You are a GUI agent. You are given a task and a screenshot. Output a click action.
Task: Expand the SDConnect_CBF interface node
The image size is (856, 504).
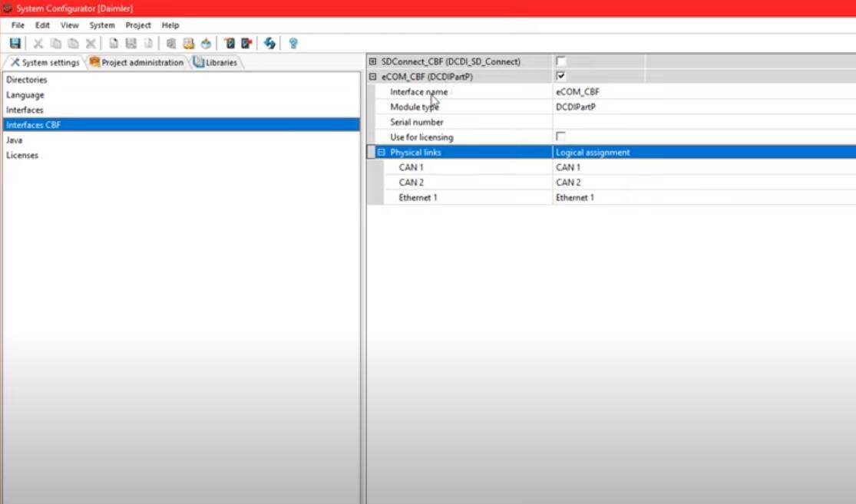tap(373, 61)
